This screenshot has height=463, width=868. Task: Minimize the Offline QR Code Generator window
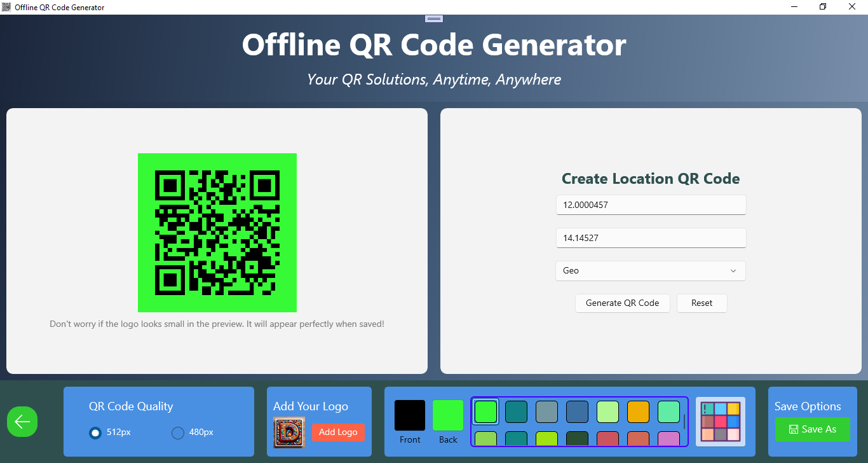(x=794, y=7)
